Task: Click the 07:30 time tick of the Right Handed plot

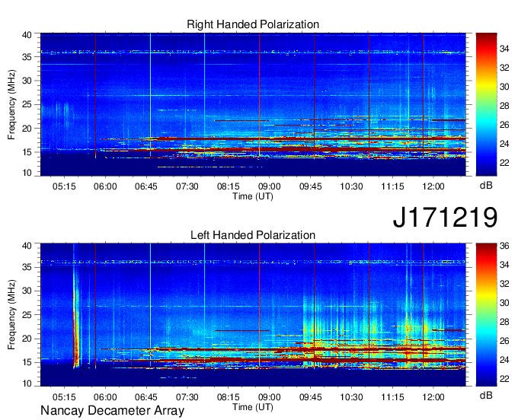Action: [187, 186]
